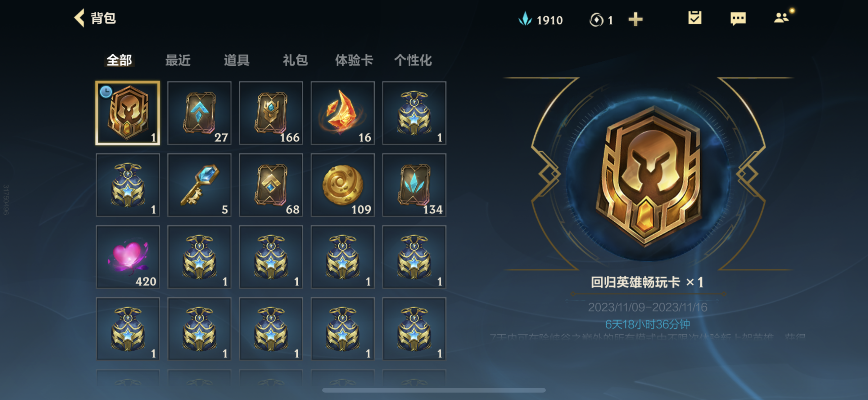The width and height of the screenshot is (868, 400).
Task: Tap the home indicator bar at bottom
Action: pos(434,390)
